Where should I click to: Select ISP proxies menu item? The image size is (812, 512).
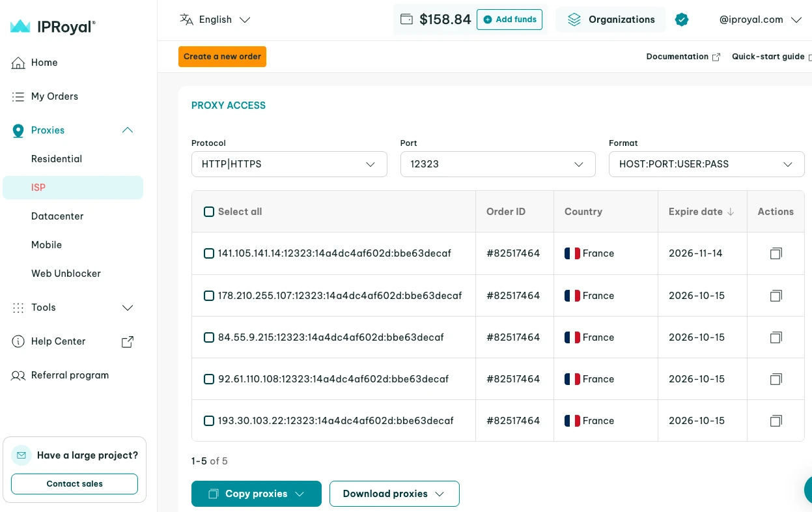(x=73, y=188)
